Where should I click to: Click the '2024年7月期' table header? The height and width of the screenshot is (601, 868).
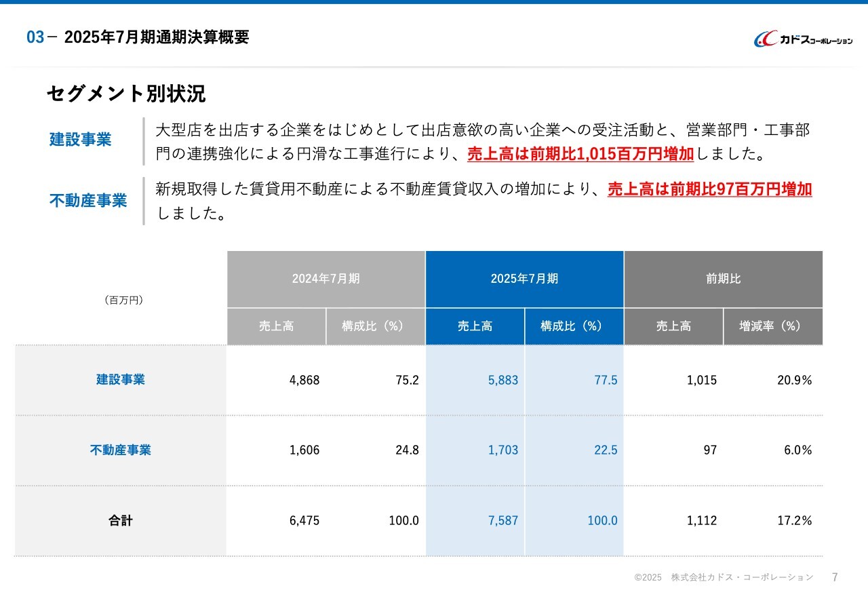click(326, 279)
